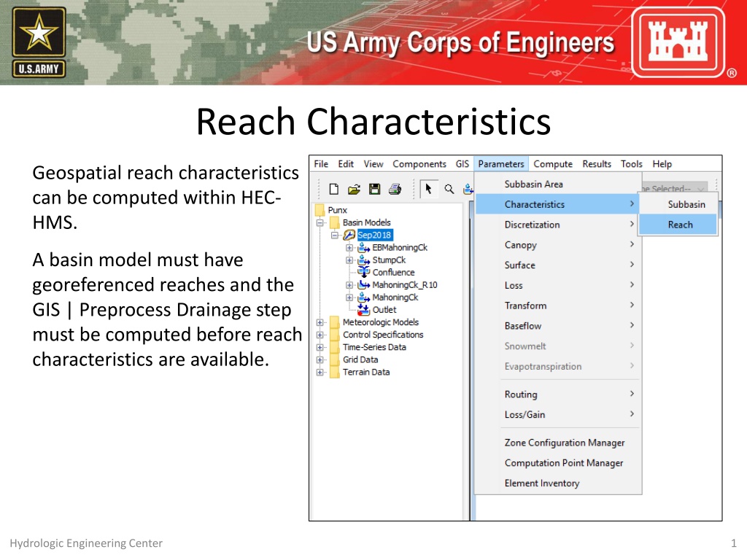
Task: Expand the Grid Data node
Action: (320, 359)
